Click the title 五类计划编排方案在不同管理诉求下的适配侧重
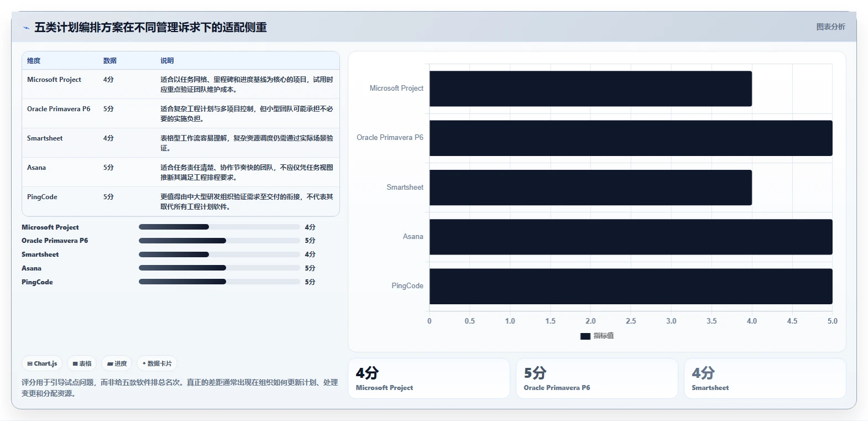 click(x=150, y=27)
